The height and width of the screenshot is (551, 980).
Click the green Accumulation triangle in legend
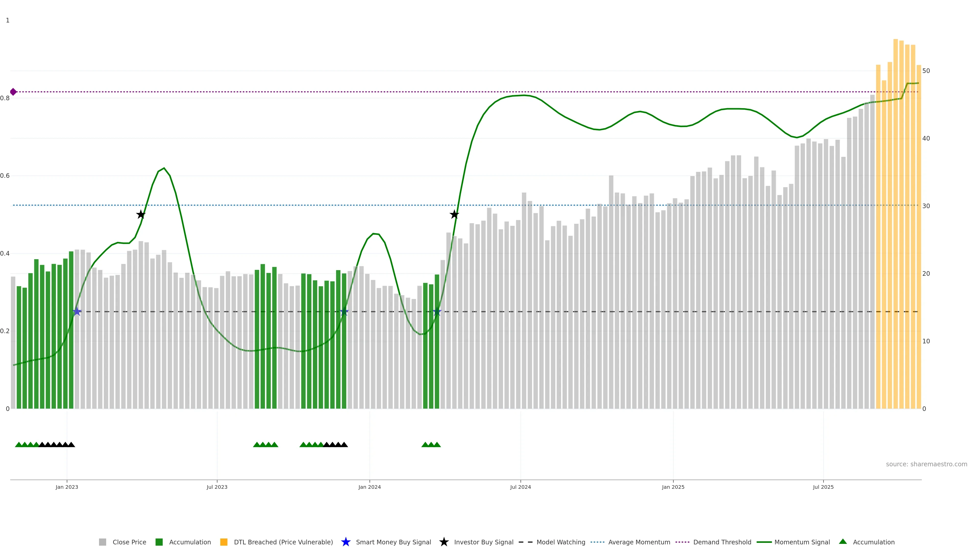coord(843,542)
